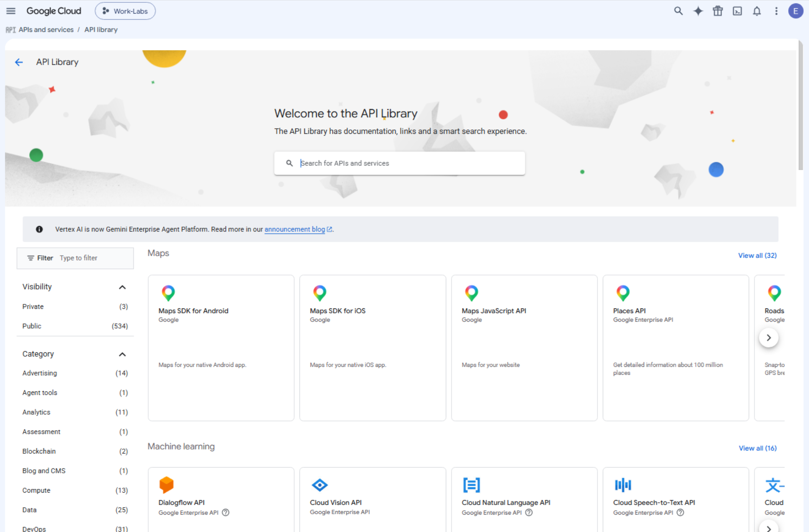This screenshot has width=809, height=532.
Task: Go to APIs and services breadcrumb
Action: point(46,30)
